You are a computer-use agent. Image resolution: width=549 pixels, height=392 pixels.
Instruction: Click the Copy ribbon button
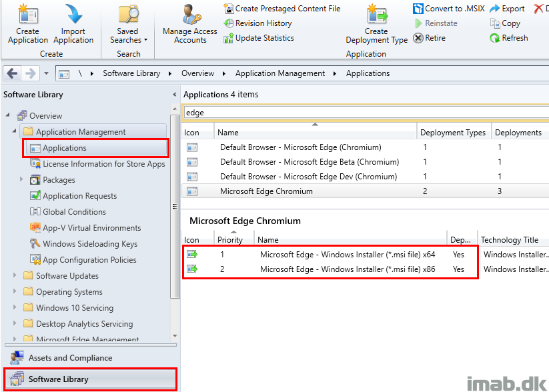505,23
